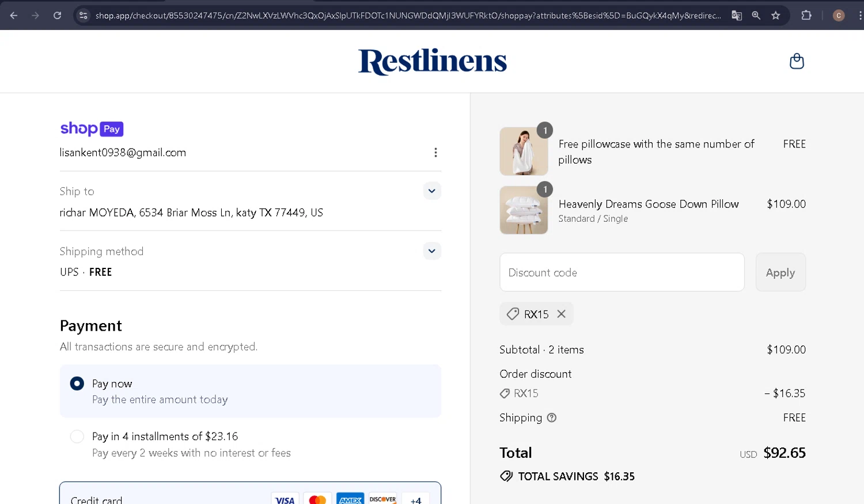Open the Goose Down Pillow thumbnail
Image resolution: width=864 pixels, height=504 pixels.
coord(524,210)
